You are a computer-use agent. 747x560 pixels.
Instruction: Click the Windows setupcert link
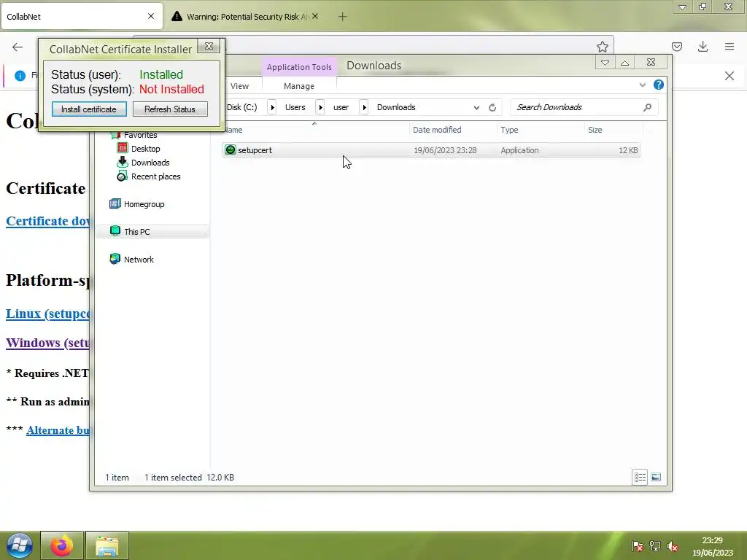47,343
